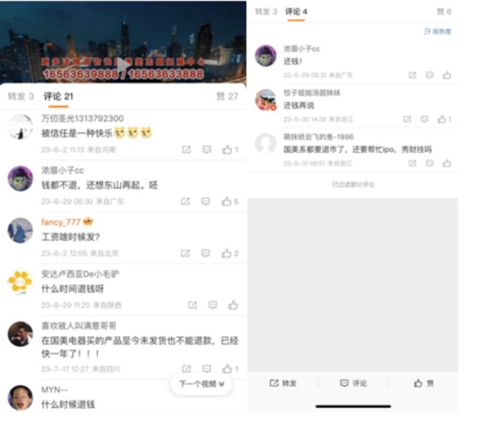
Task: Tap the 转发 button in bottom bar
Action: tap(283, 383)
